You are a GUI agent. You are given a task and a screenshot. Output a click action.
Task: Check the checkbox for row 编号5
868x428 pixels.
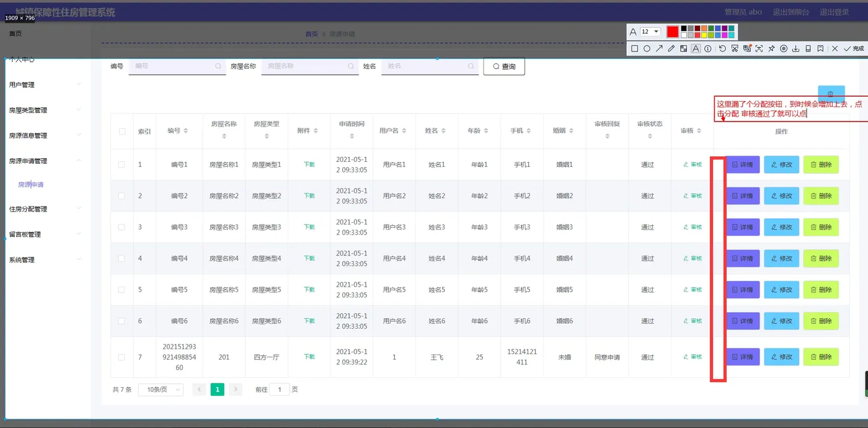pyautogui.click(x=122, y=290)
